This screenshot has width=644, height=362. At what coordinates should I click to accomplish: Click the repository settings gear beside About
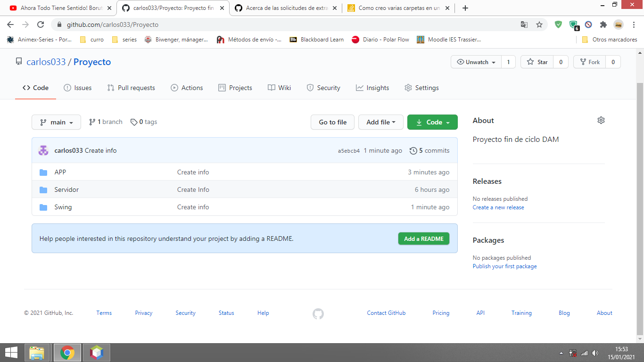click(601, 120)
